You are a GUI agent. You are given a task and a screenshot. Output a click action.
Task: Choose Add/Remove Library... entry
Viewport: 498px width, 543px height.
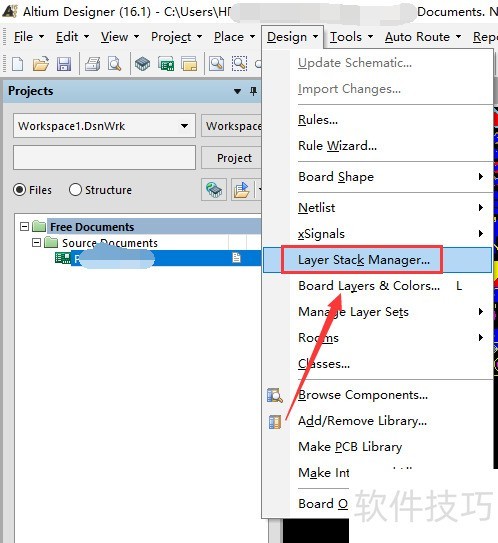[x=362, y=421]
